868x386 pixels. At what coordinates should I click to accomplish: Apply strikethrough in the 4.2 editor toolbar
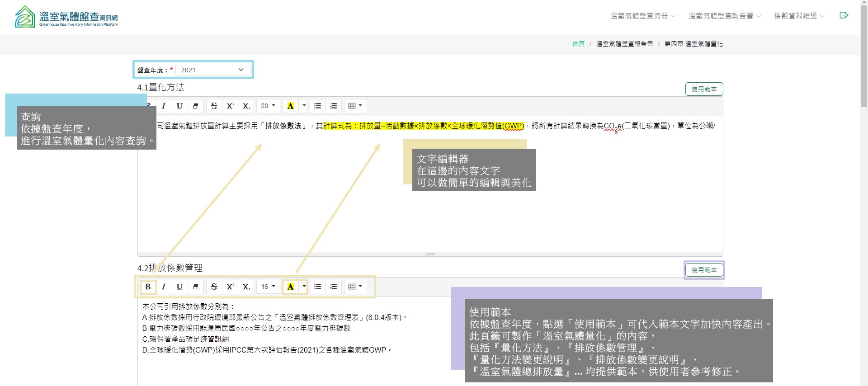pos(214,287)
